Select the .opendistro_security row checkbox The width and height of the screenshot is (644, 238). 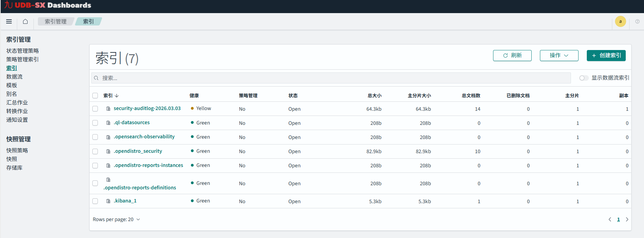[x=95, y=151]
